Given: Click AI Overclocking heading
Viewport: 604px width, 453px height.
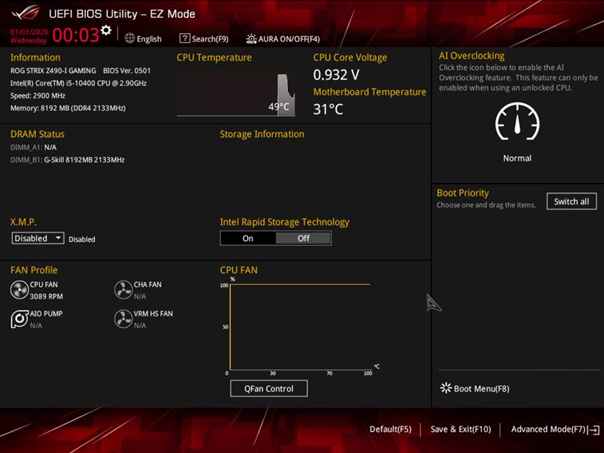Looking at the screenshot, I should (x=471, y=56).
